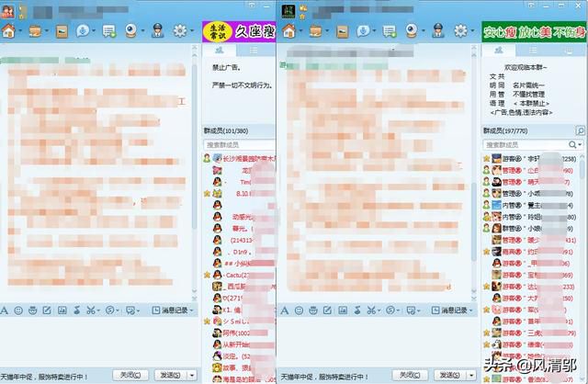Image resolution: width=588 pixels, height=384 pixels.
Task: Click the 搜索群成员 search field in the left window
Action: (239, 145)
